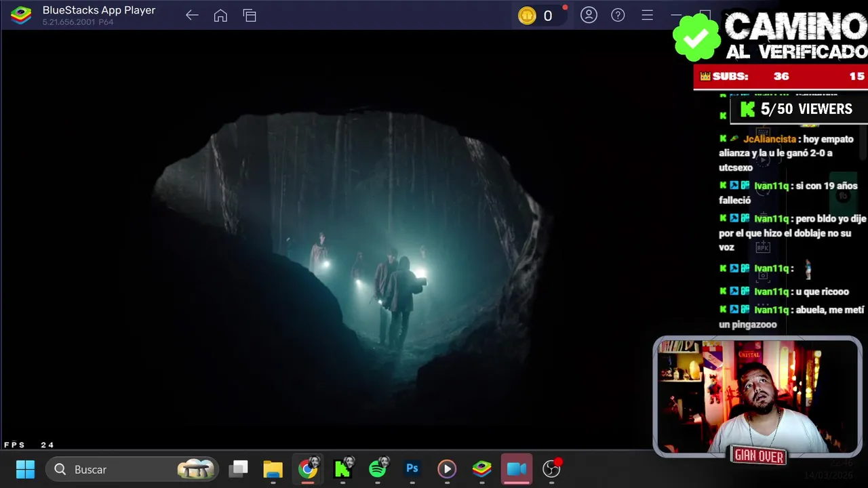Open the BlueStacks hamburger menu
The width and height of the screenshot is (868, 488).
coord(647,15)
